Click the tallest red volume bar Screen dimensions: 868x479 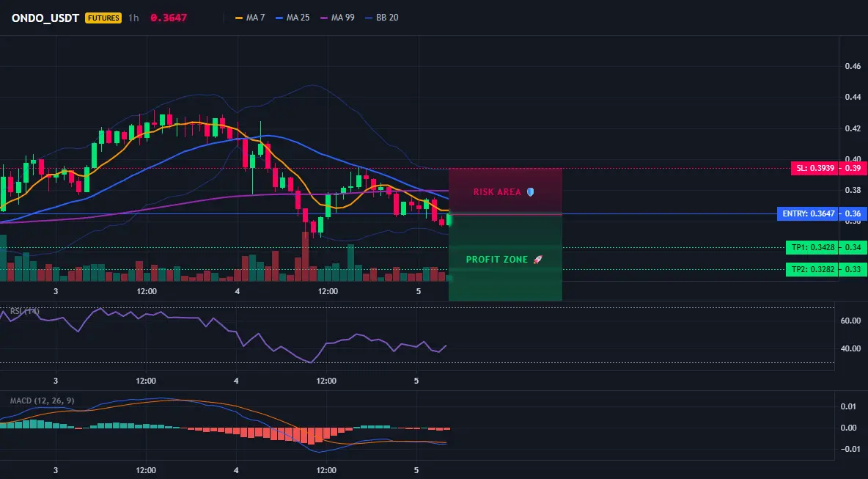[305, 257]
